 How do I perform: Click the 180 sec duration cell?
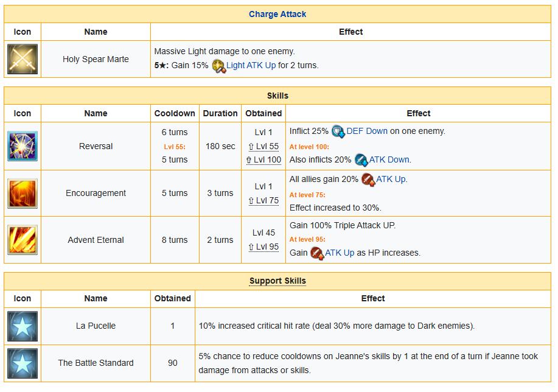point(220,146)
